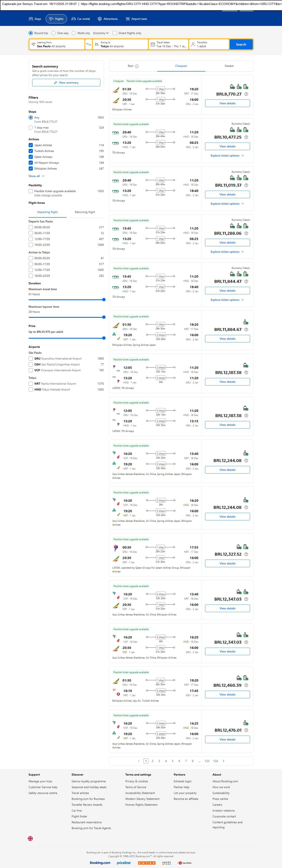This screenshot has width=282, height=868.
Task: Adjust the Maximum layover time slider handle
Action: click(104, 317)
